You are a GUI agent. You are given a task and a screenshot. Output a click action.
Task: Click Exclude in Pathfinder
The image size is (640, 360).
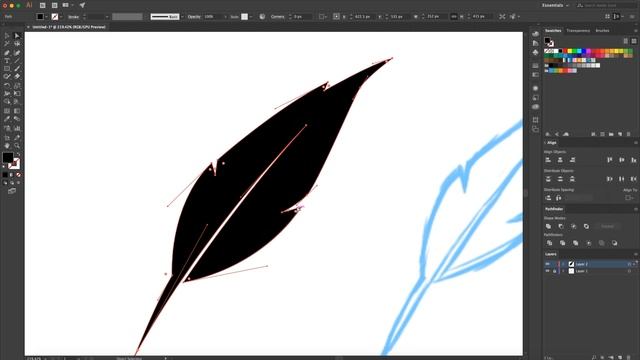click(586, 226)
